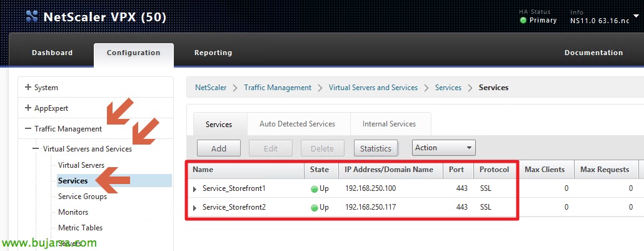644x251 pixels.
Task: Click the Add button
Action: coord(219,148)
